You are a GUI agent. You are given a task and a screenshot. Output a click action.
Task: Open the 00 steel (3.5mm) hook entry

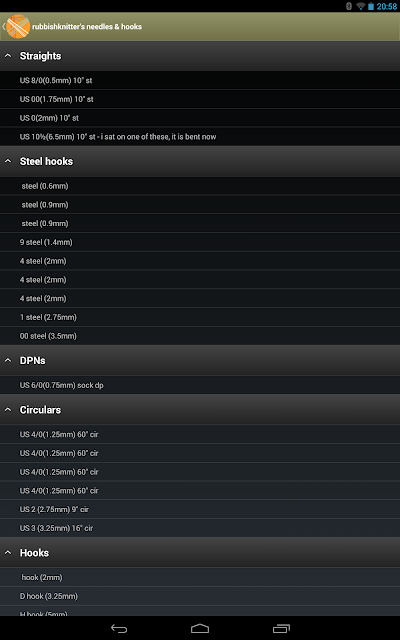coord(200,336)
